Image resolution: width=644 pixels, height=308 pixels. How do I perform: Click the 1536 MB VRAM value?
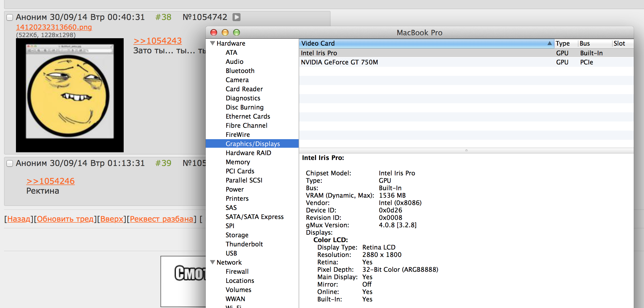(x=392, y=195)
